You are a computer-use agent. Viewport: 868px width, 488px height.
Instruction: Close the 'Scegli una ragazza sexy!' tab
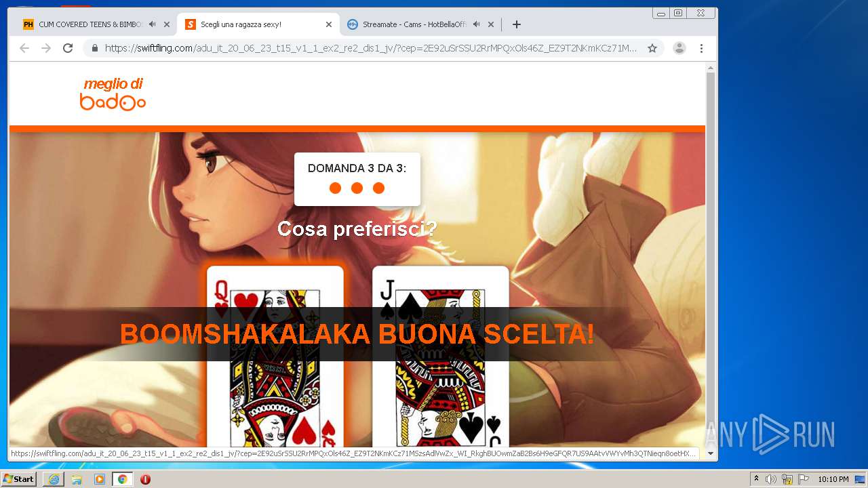pos(329,24)
